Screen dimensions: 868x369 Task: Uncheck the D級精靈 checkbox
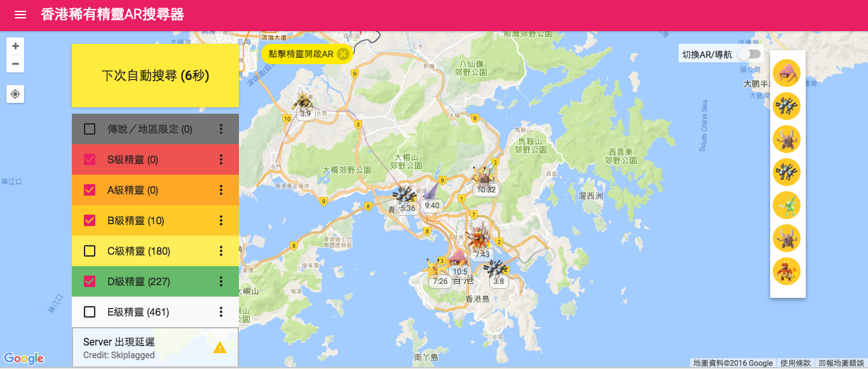pos(90,281)
